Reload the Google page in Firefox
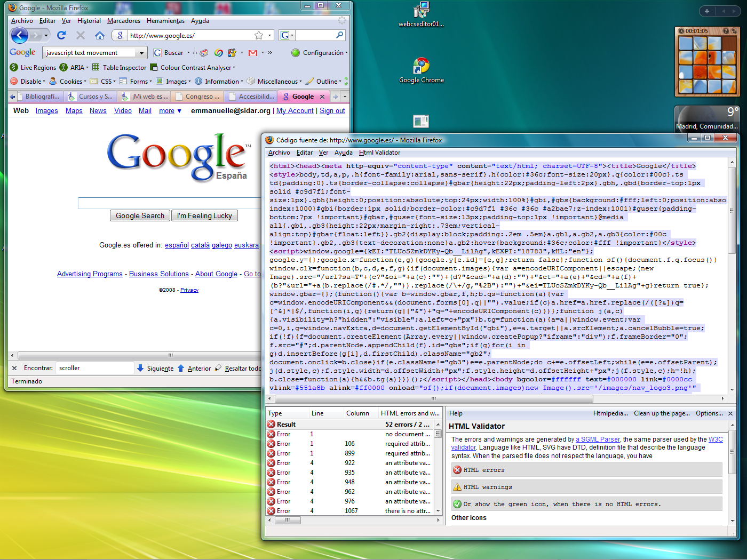The width and height of the screenshot is (747, 560). click(x=61, y=35)
